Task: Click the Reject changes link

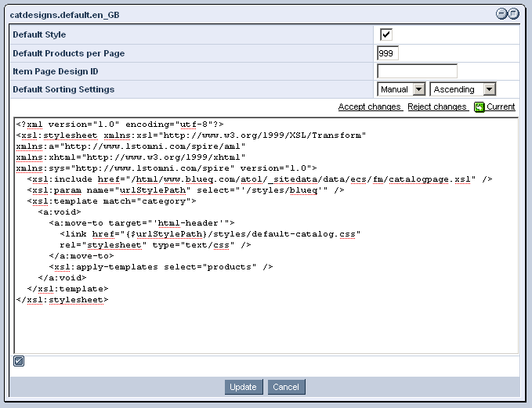Action: (x=437, y=107)
